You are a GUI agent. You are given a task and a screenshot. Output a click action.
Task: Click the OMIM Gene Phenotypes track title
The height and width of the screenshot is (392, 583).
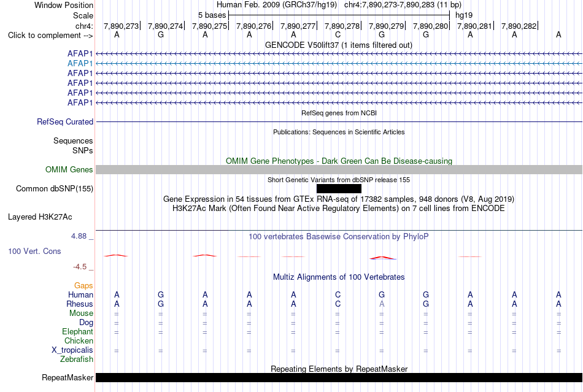(339, 161)
